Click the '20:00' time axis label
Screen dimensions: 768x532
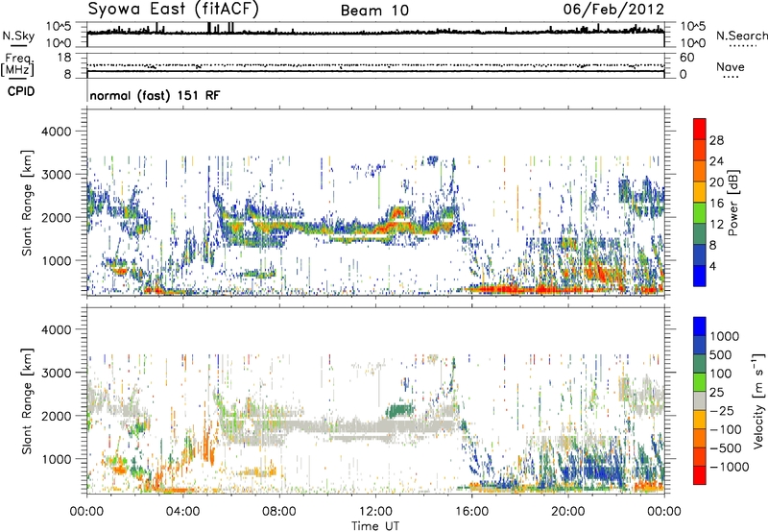568,512
